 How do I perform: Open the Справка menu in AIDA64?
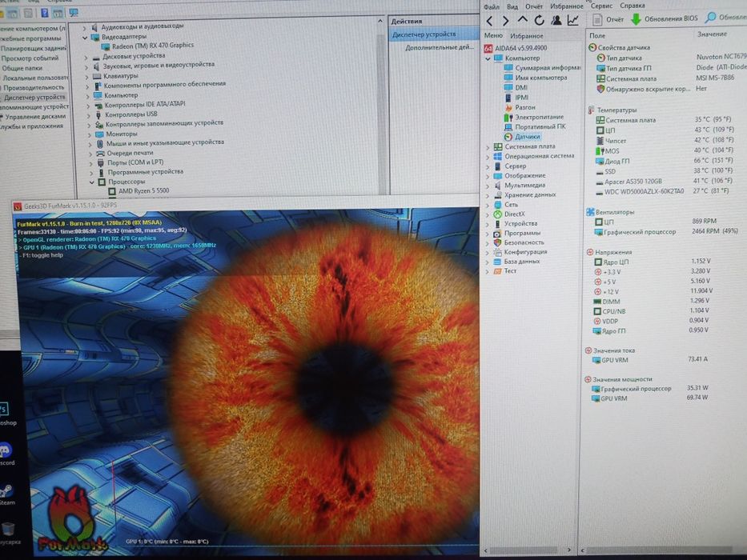(x=633, y=6)
